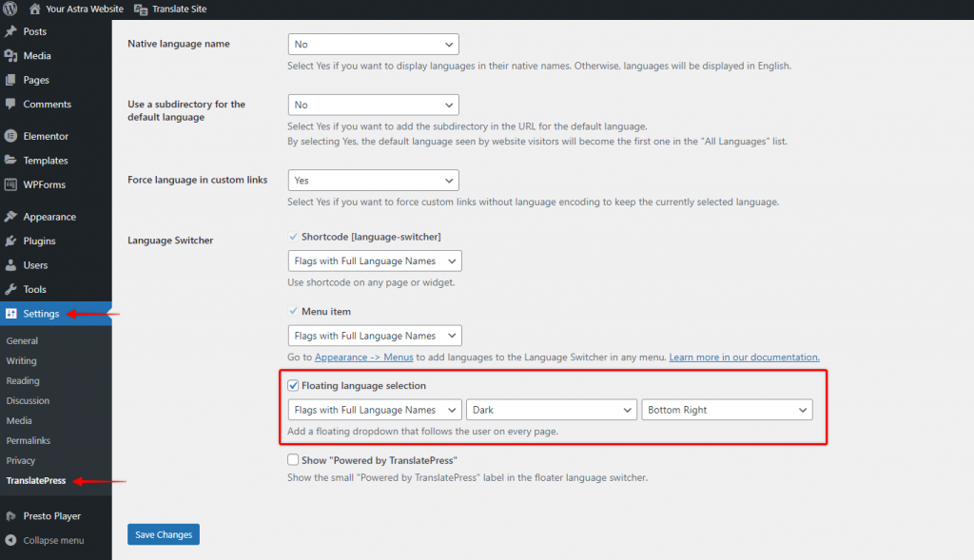
Task: Open the Media library
Action: (35, 55)
